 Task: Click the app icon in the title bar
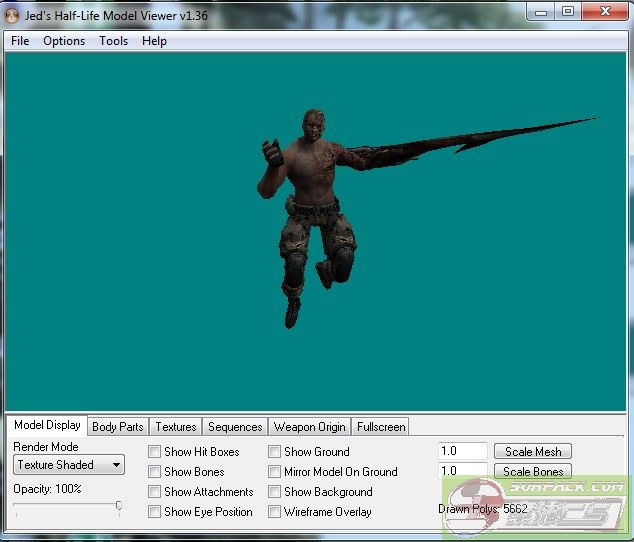point(12,16)
